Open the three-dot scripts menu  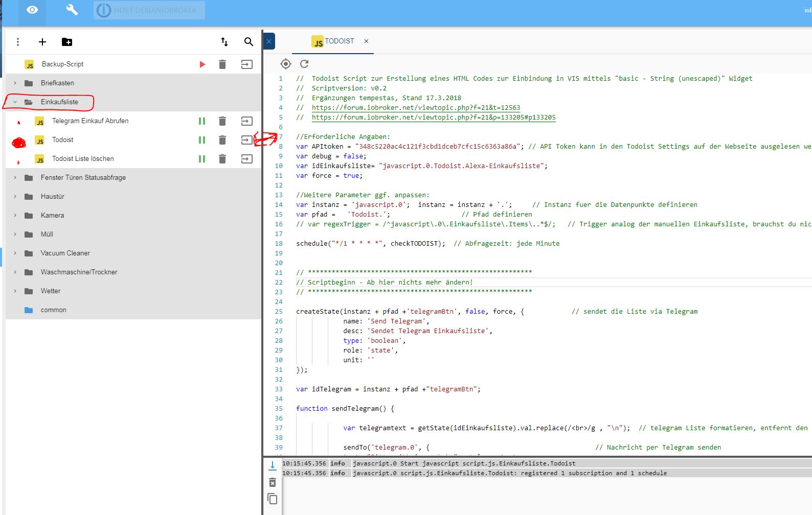tap(18, 42)
